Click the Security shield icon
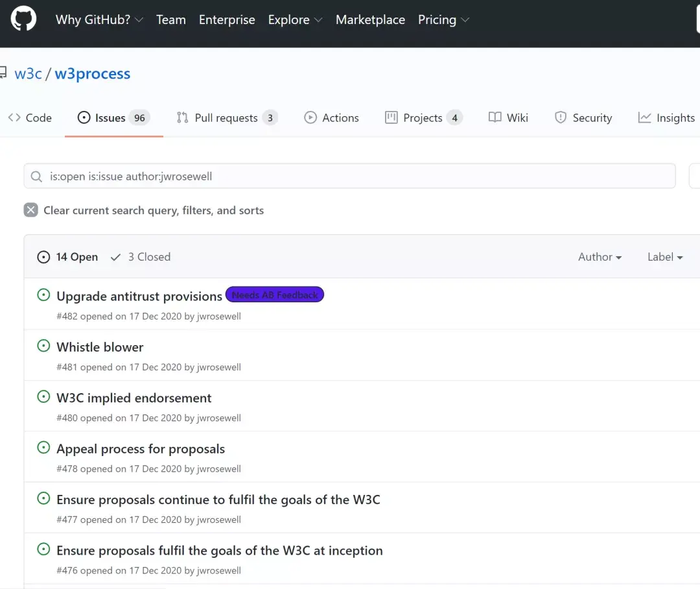The height and width of the screenshot is (589, 700). click(561, 117)
